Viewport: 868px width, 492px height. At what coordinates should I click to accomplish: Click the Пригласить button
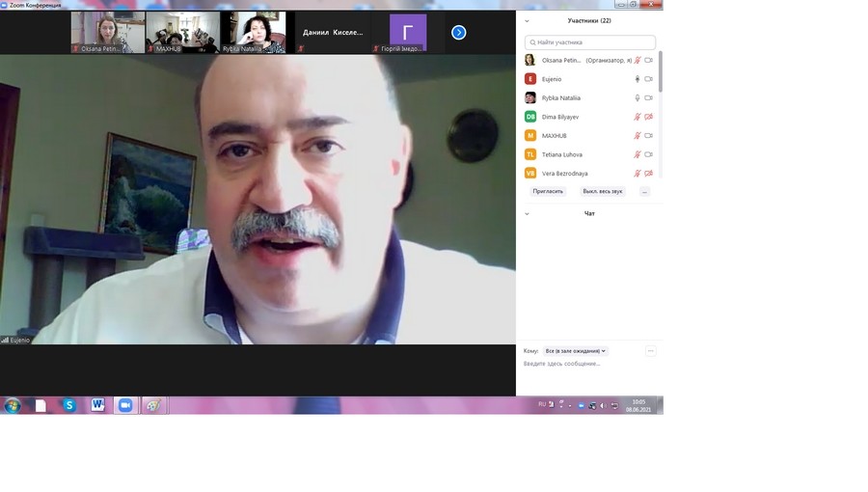[x=548, y=191]
